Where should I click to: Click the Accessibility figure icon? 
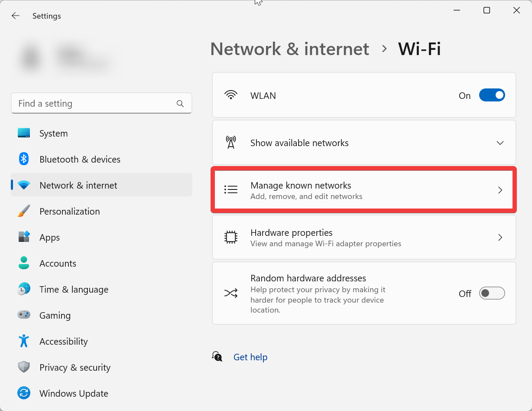tap(24, 341)
